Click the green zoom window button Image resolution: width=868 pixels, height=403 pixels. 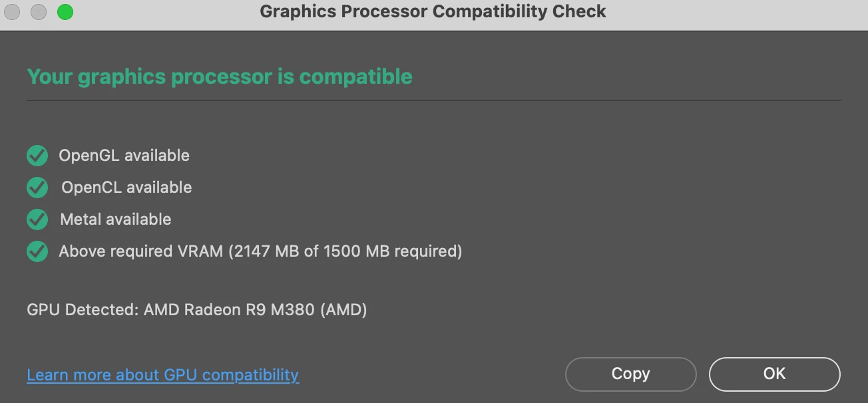[x=65, y=12]
